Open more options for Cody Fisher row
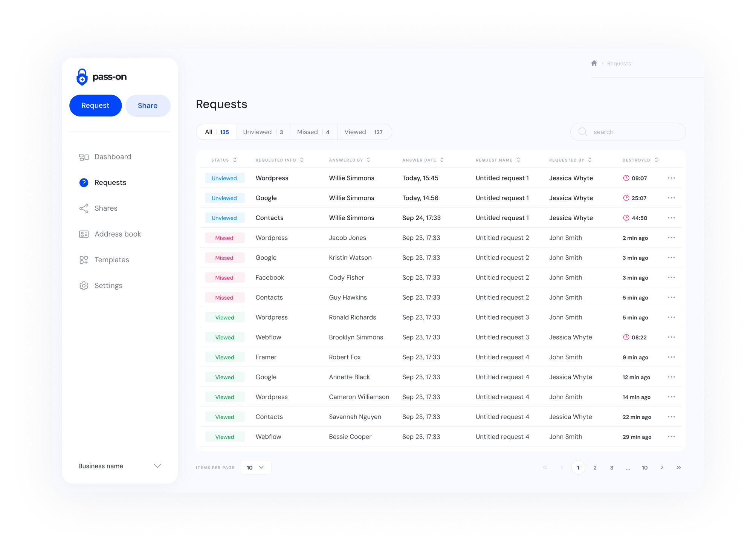Screen dimensions: 756x549 point(671,278)
